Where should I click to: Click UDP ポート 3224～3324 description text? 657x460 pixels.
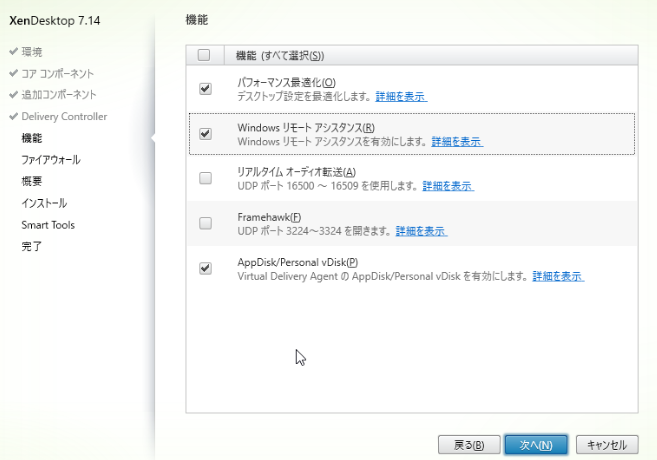314,231
